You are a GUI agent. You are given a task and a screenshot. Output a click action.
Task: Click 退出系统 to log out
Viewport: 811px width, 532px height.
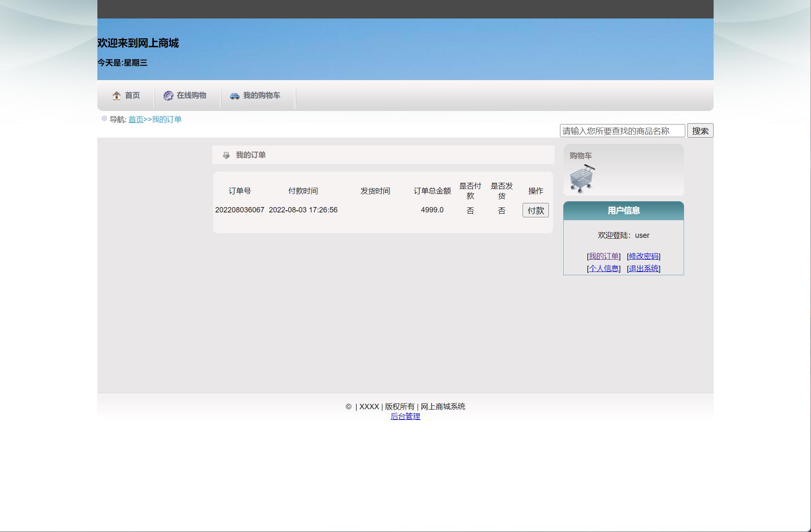(643, 268)
